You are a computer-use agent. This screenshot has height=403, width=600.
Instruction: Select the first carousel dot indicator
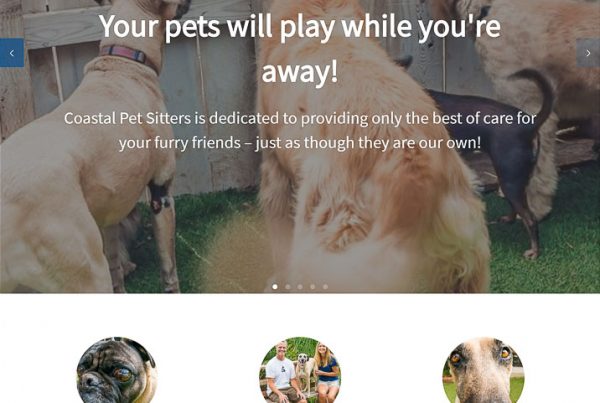(x=275, y=287)
